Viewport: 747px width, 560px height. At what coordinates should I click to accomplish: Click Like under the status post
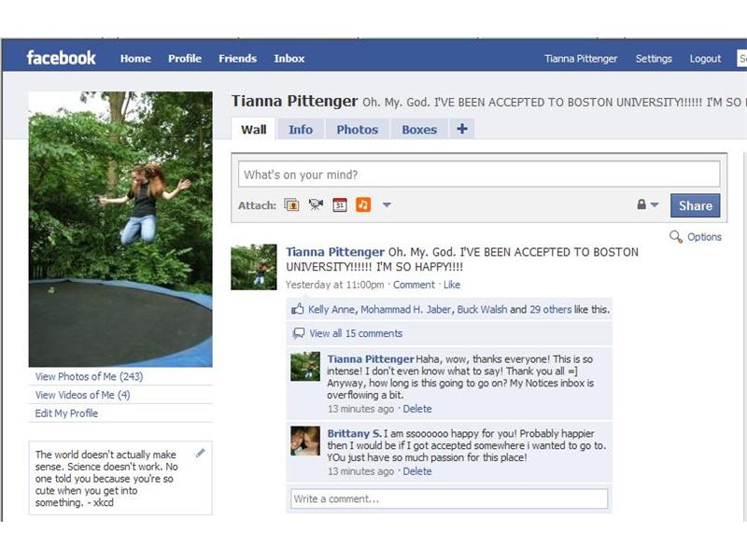pos(452,285)
